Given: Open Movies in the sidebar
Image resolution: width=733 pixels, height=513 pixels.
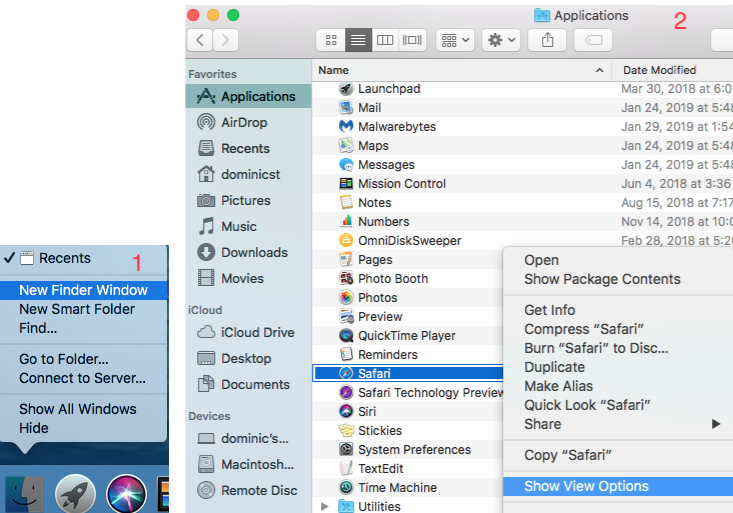Looking at the screenshot, I should coord(248,278).
